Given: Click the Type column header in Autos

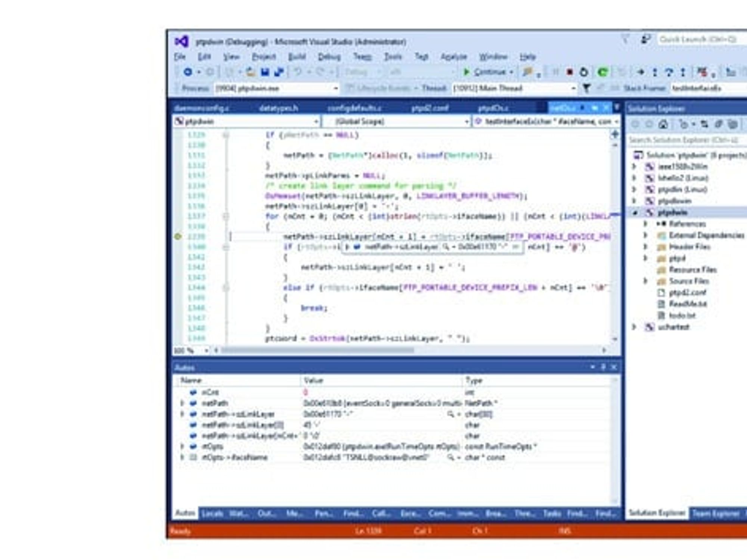Looking at the screenshot, I should [537, 380].
